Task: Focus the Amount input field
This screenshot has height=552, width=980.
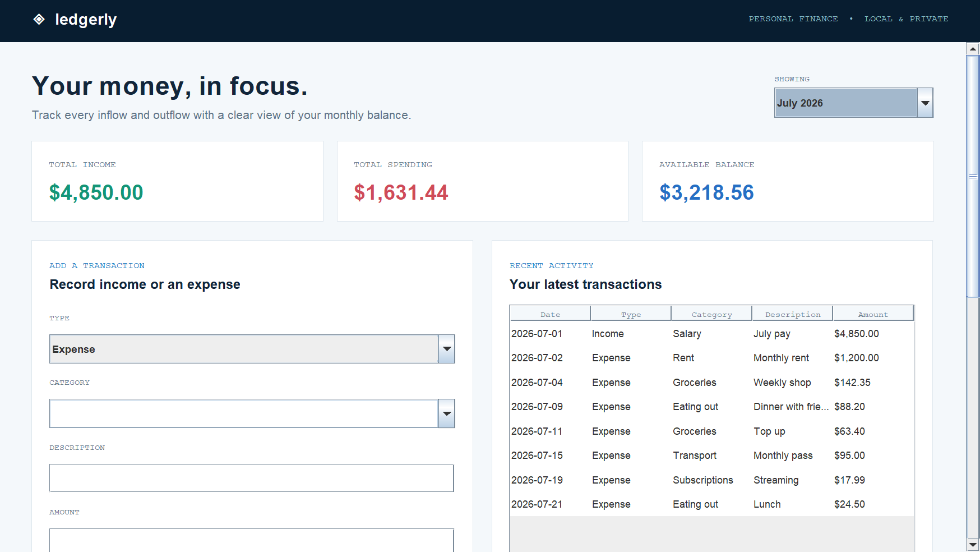Action: tap(252, 540)
